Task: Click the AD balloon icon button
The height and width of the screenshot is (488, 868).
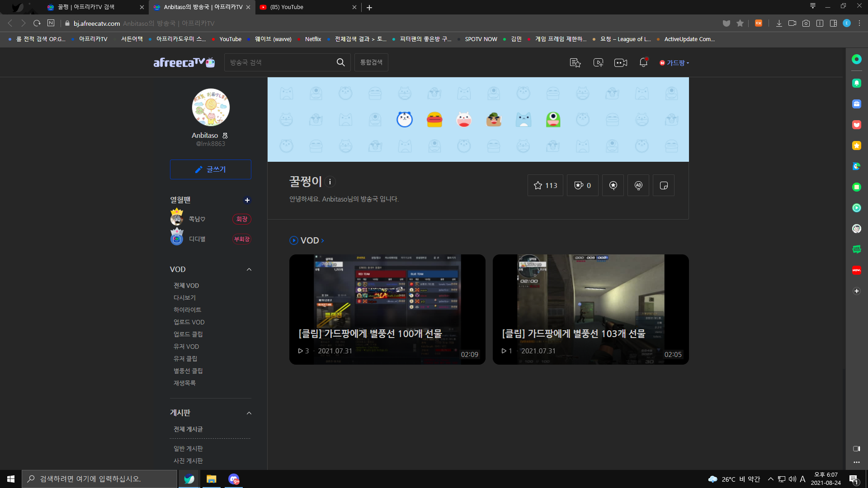Action: pos(638,185)
